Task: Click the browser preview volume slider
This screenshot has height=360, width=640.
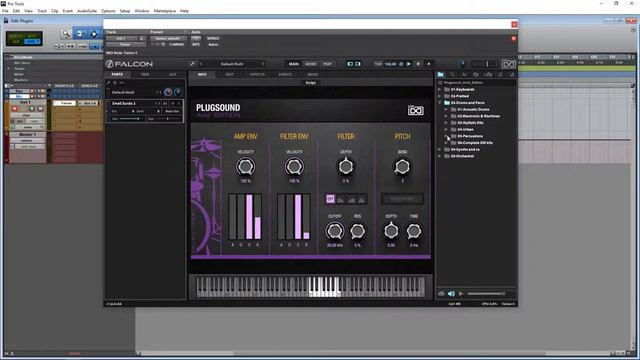Action: click(x=487, y=293)
